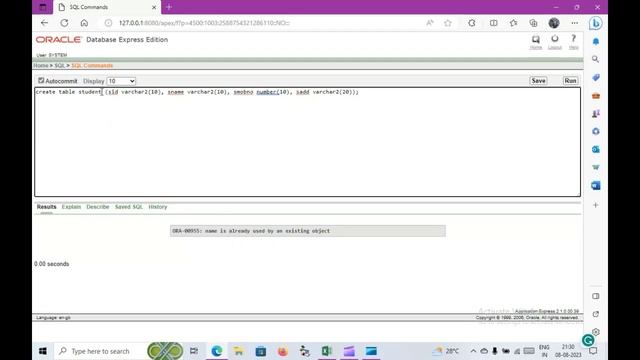Open the browser profile avatar

coord(554,23)
